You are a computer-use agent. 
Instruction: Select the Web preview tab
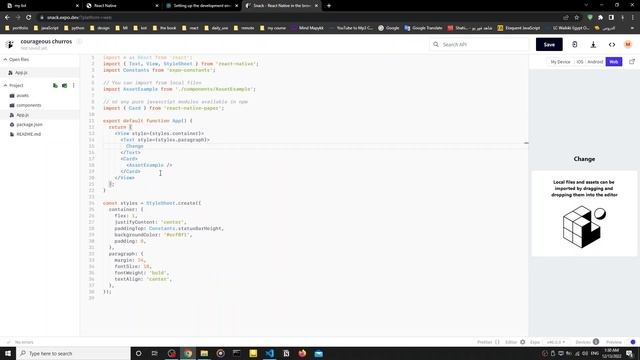pyautogui.click(x=613, y=62)
